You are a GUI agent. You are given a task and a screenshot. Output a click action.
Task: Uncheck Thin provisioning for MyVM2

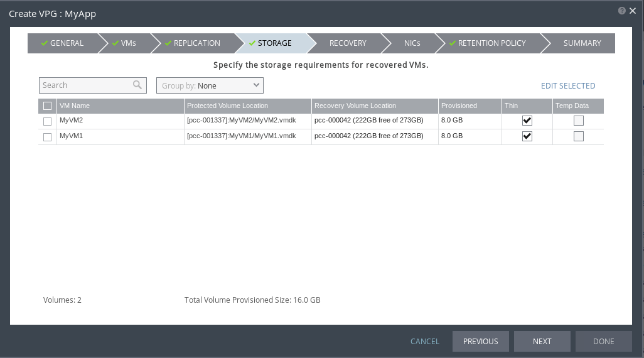pos(527,121)
